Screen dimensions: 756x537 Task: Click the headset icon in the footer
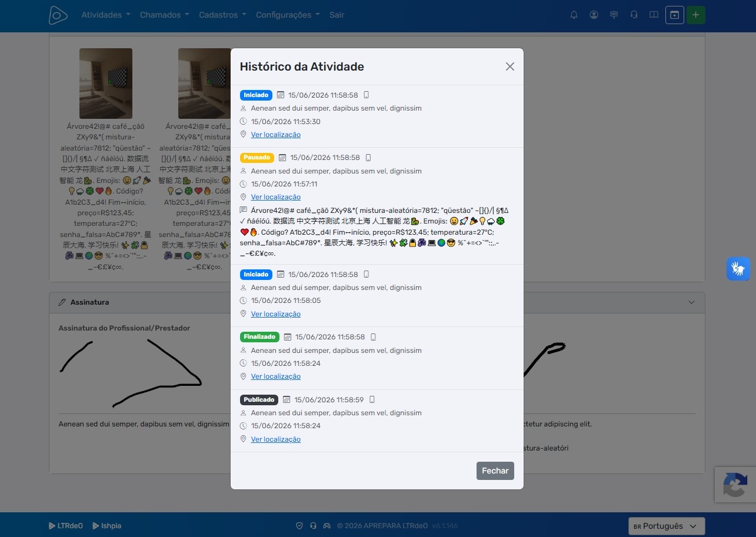[x=314, y=526]
